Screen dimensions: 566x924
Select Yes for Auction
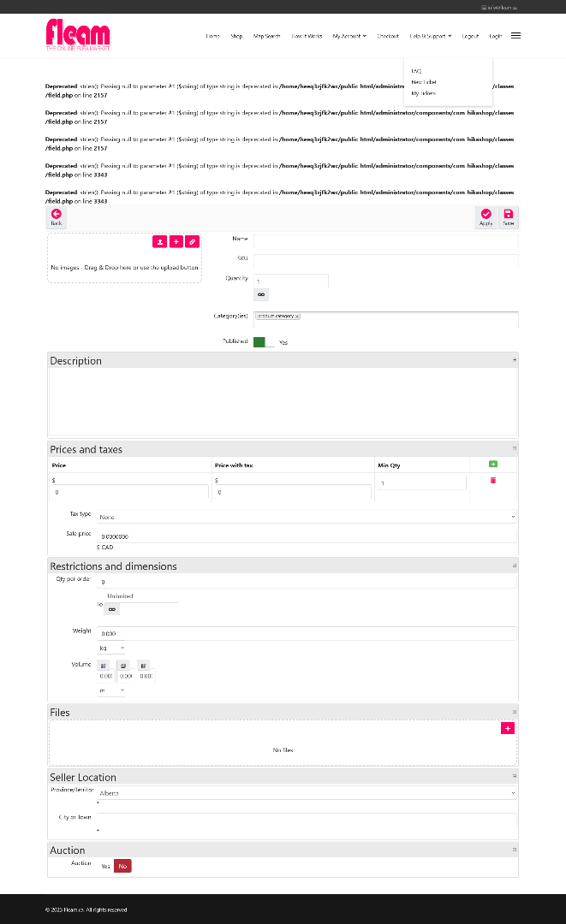105,866
